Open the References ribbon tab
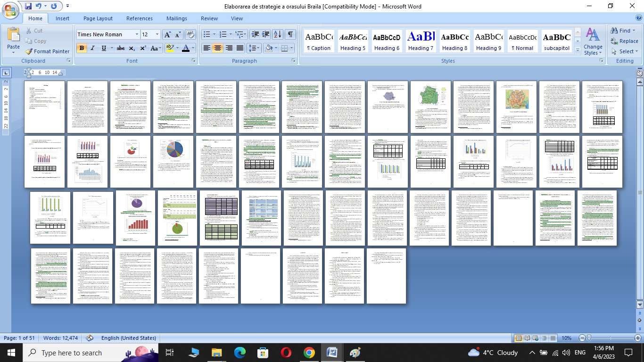The image size is (644, 362). 139,18
